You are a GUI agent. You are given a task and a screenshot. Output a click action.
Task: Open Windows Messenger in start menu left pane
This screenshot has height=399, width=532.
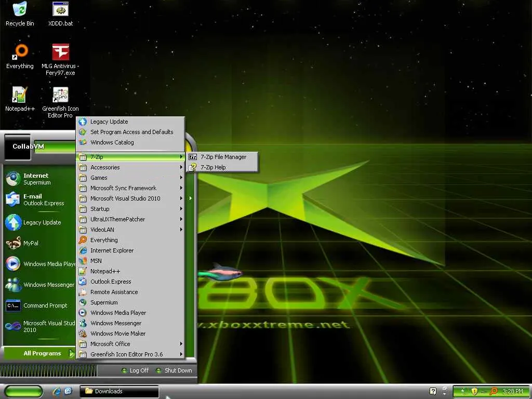[x=39, y=285]
